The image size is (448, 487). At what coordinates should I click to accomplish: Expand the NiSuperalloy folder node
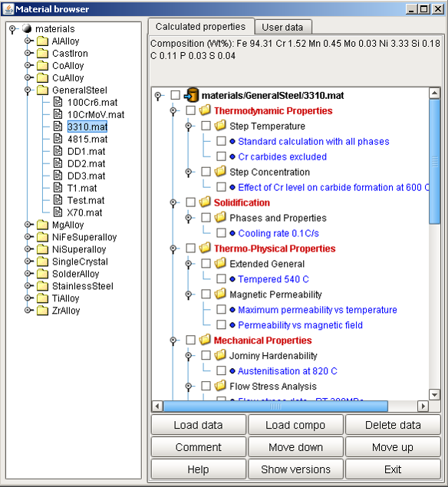(x=28, y=249)
